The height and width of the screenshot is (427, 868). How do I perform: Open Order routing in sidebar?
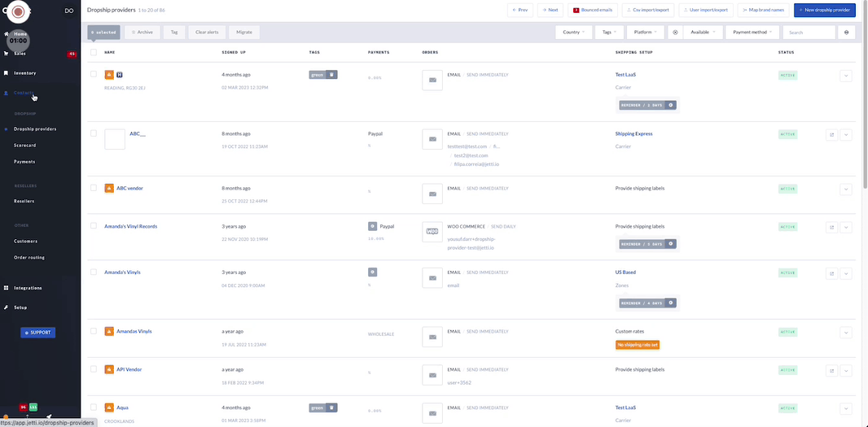tap(29, 257)
